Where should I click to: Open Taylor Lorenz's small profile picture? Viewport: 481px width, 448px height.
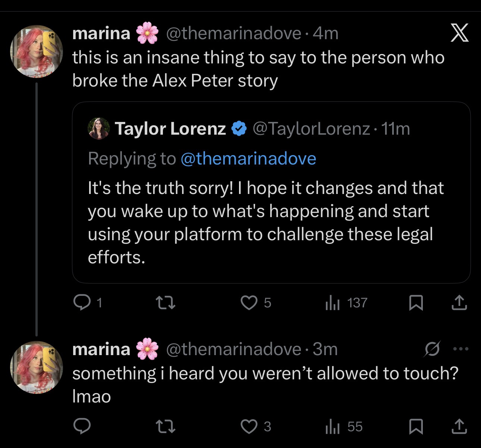click(99, 129)
